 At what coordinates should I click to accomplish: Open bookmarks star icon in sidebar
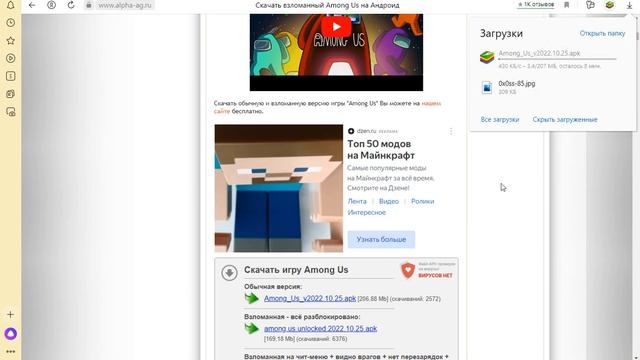pos(11,40)
